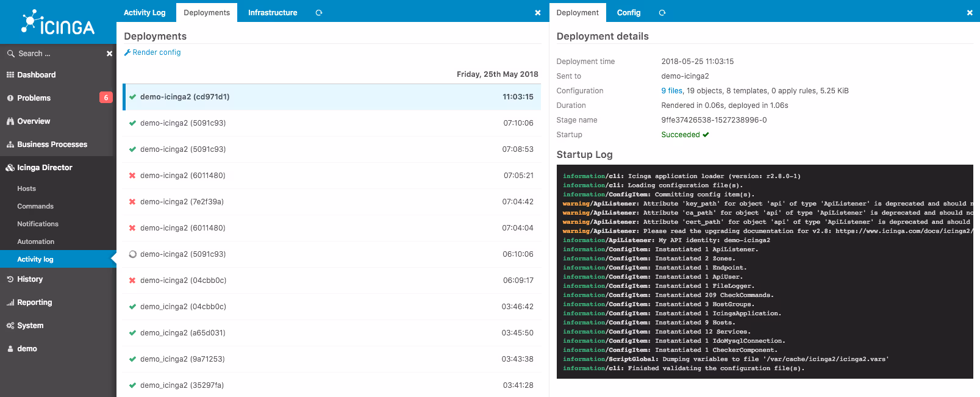Click the deployment time 2018-05-25 11:03:15
980x397 pixels.
click(x=697, y=62)
